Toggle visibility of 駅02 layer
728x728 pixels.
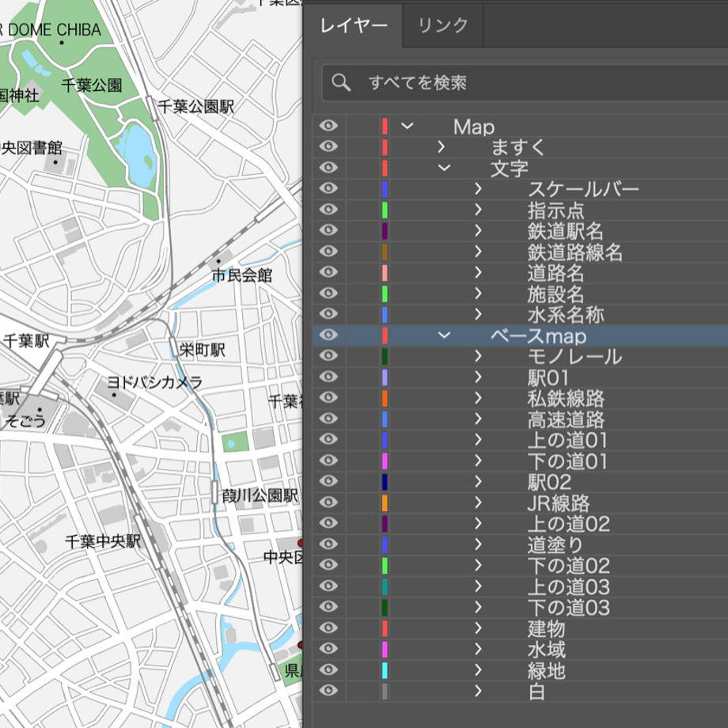(328, 480)
